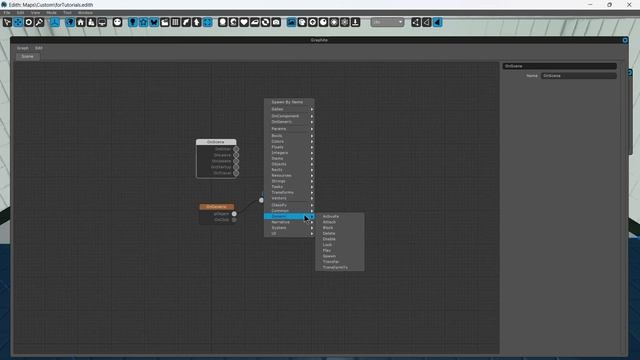Screen dimensions: 640x360
Task: Toggle the blue picture landscape icon
Action: click(x=291, y=22)
